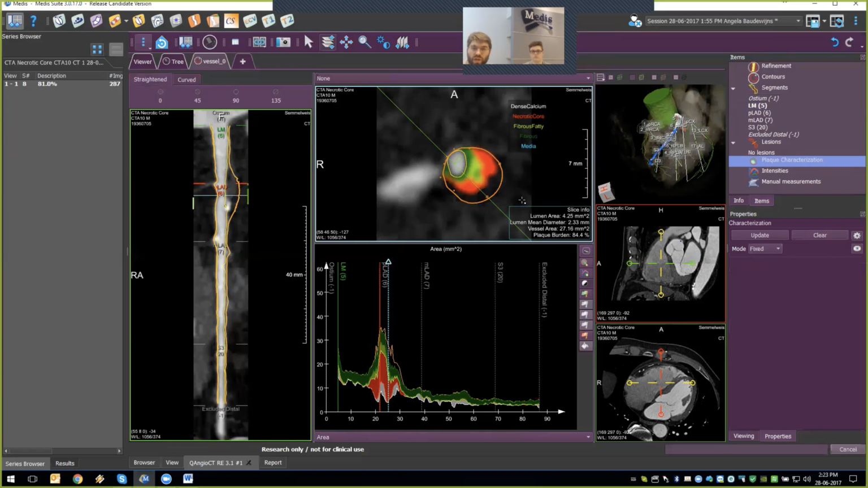
Task: Activate the magnifier zoom tool
Action: point(364,42)
